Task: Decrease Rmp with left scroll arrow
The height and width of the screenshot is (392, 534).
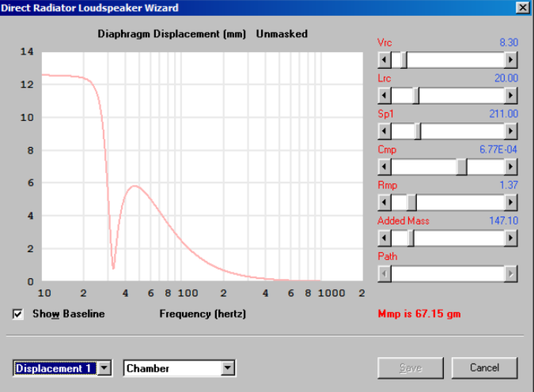Action: pos(384,202)
